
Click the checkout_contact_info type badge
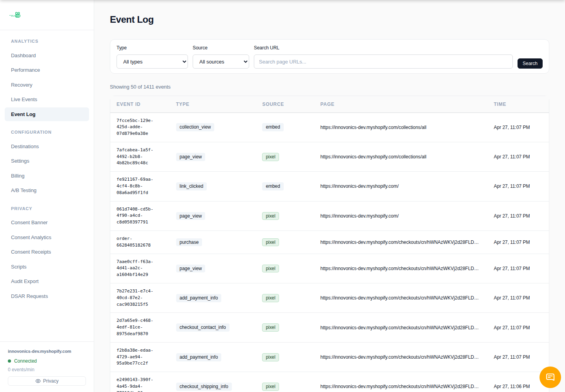coord(203,327)
